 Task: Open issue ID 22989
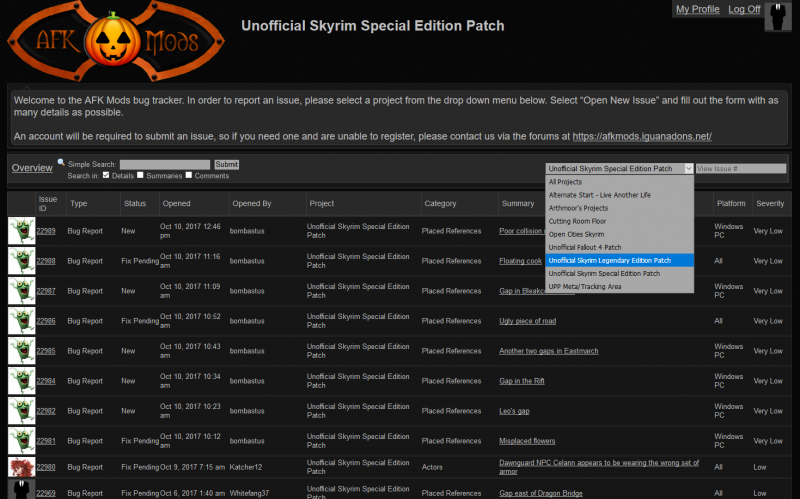(46, 231)
